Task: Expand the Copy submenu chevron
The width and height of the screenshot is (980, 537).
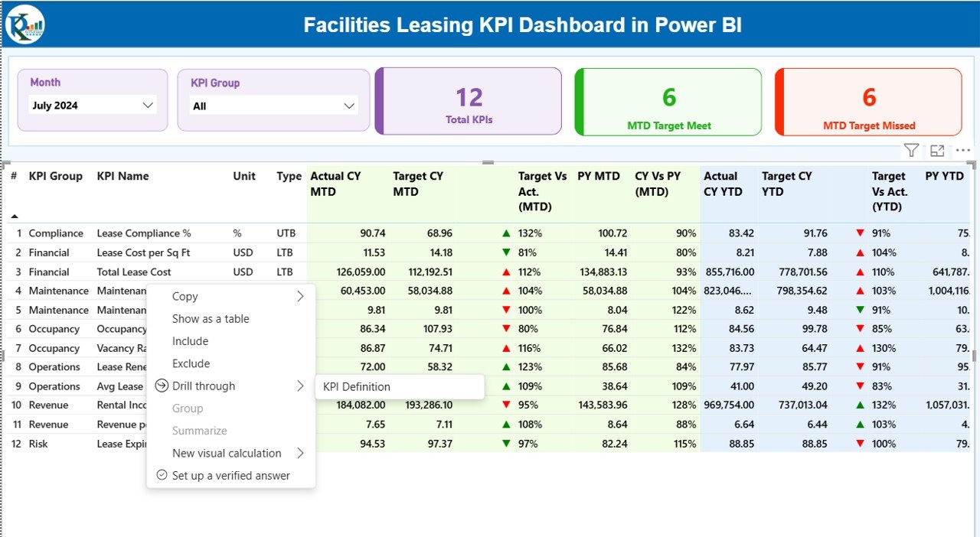Action: 301,296
